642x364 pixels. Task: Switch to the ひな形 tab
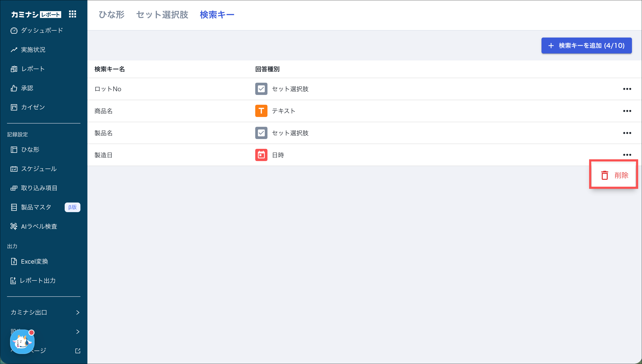click(x=111, y=15)
